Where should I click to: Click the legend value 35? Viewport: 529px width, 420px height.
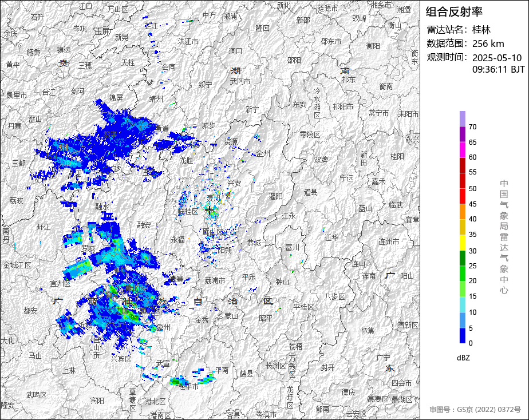473,235
